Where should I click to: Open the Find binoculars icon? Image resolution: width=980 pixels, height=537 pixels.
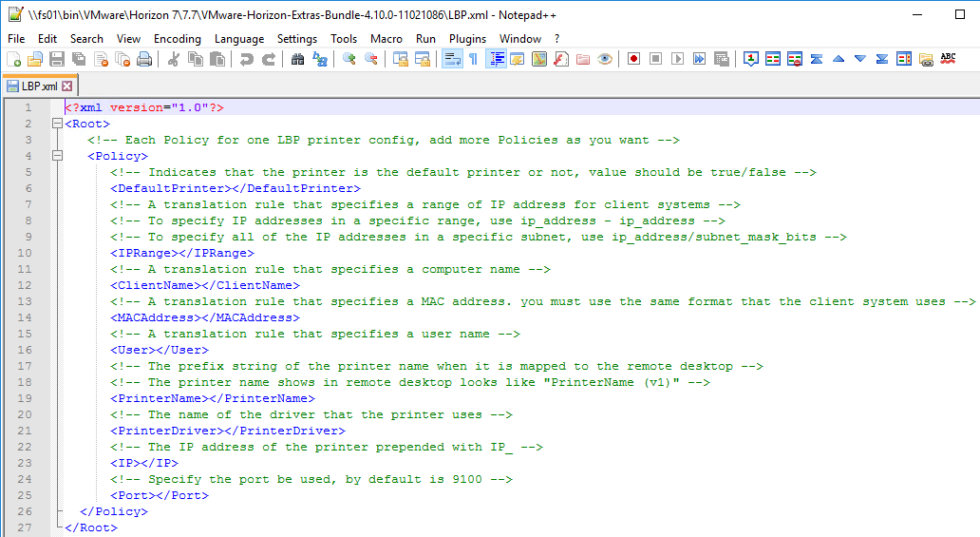(297, 59)
